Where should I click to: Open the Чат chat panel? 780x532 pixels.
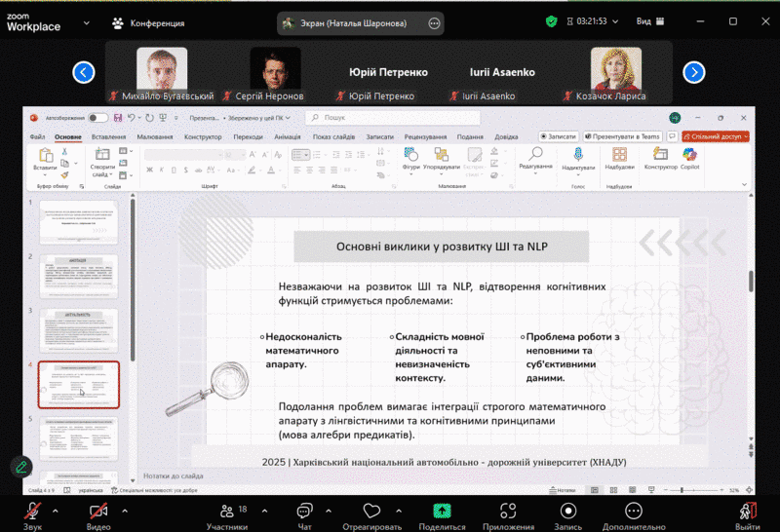304,510
